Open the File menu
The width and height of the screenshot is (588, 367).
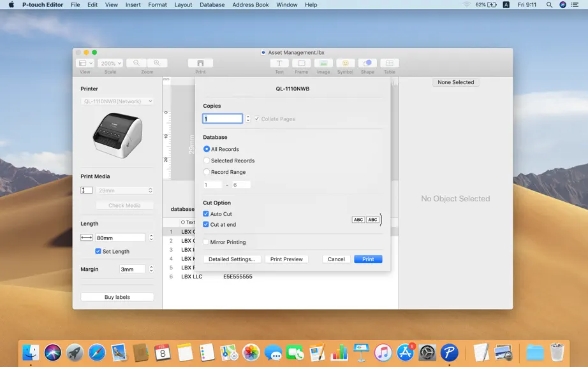pos(75,4)
